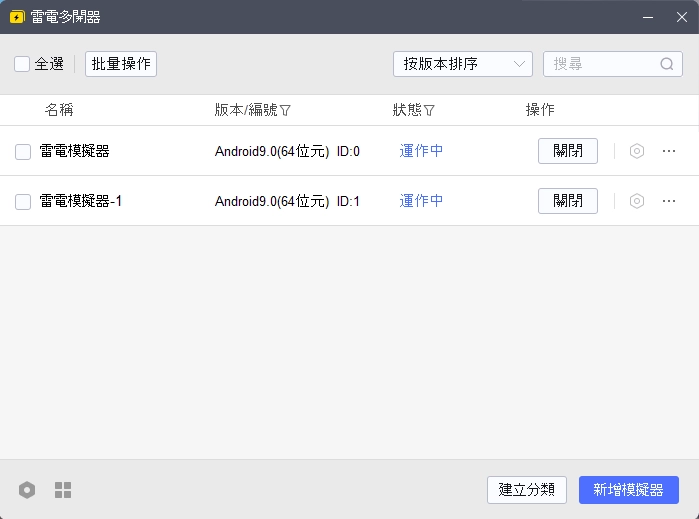Filter by 狀態 funnel icon
This screenshot has width=699, height=519.
pos(429,110)
